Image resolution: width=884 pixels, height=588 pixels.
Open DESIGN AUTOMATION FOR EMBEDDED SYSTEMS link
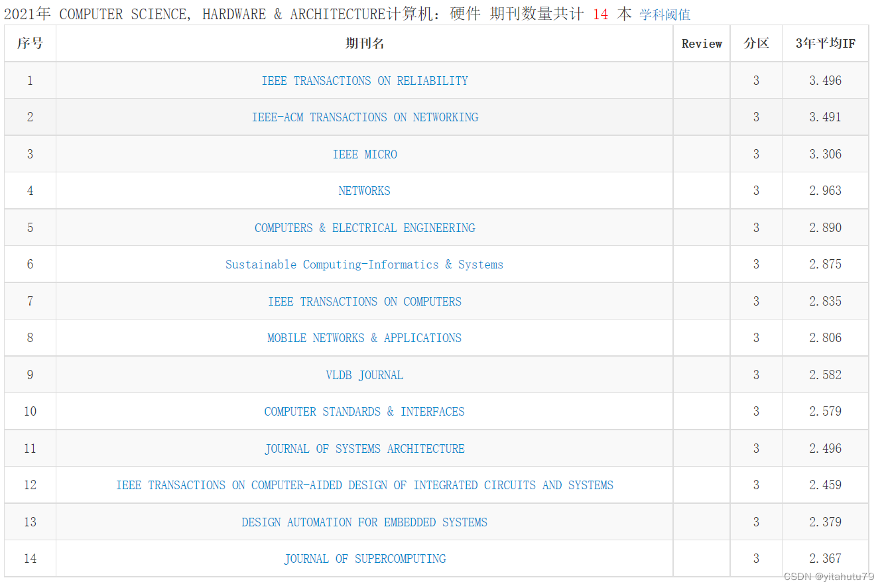[x=365, y=522]
